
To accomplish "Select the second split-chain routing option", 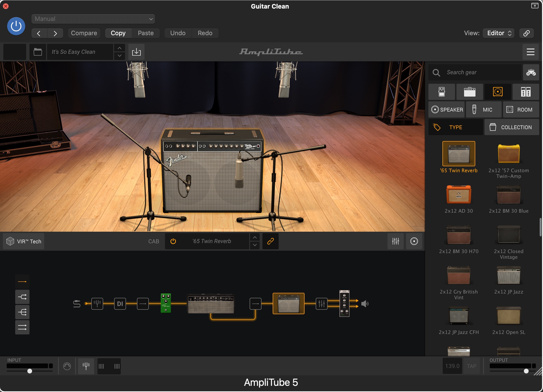I will pyautogui.click(x=22, y=297).
